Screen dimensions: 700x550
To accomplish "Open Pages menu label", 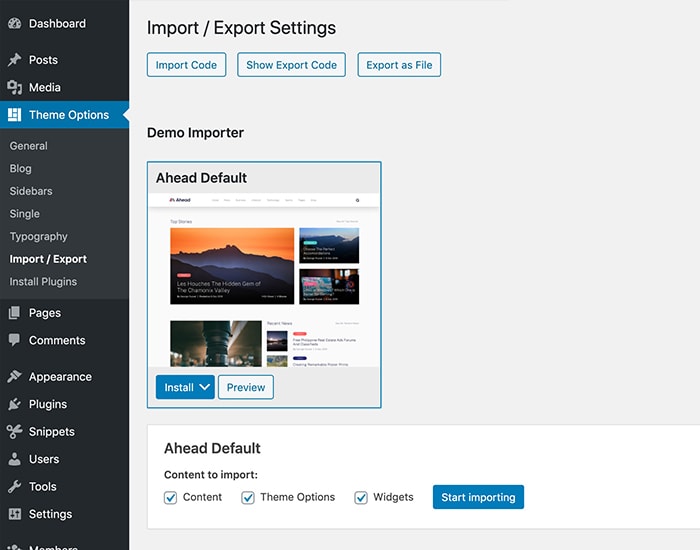I will tap(45, 313).
